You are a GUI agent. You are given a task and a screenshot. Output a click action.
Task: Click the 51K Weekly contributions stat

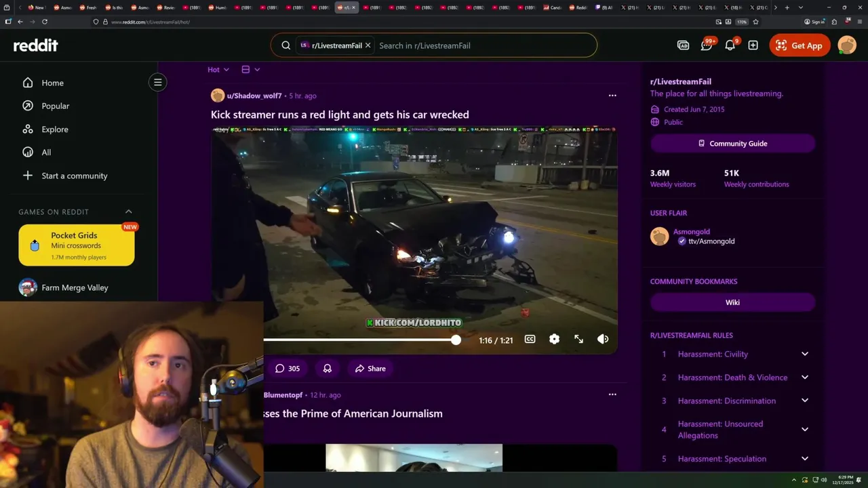pos(756,178)
